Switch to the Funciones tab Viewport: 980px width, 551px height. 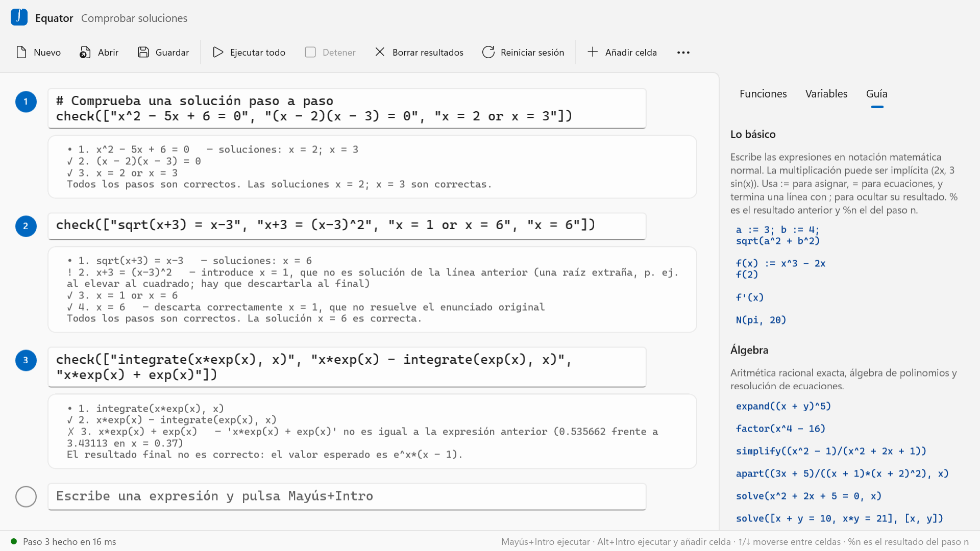pos(763,94)
